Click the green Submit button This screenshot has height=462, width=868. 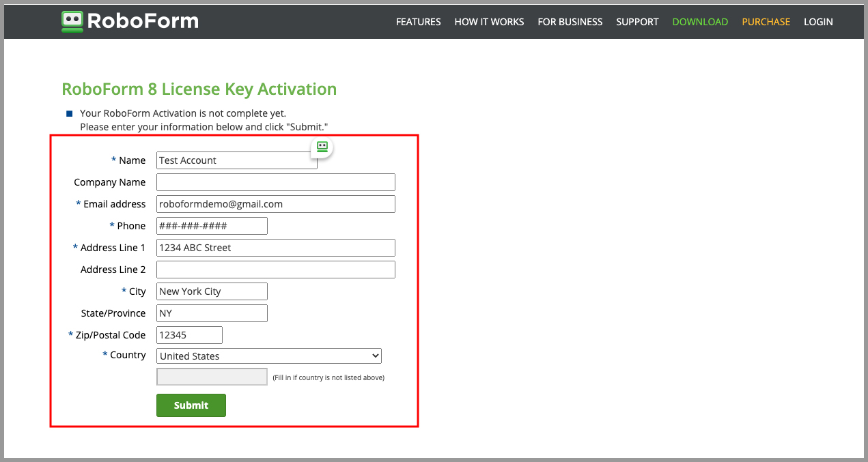(191, 405)
